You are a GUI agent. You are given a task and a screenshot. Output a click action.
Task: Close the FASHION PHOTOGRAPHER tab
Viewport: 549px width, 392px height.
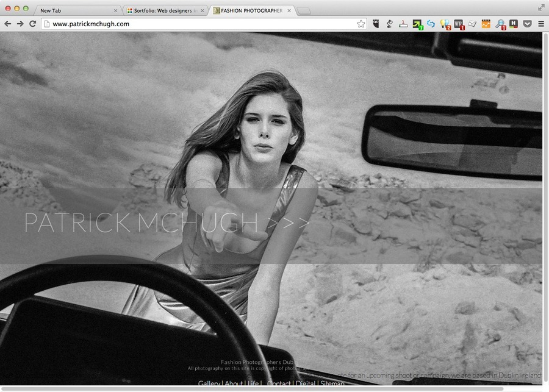click(289, 10)
